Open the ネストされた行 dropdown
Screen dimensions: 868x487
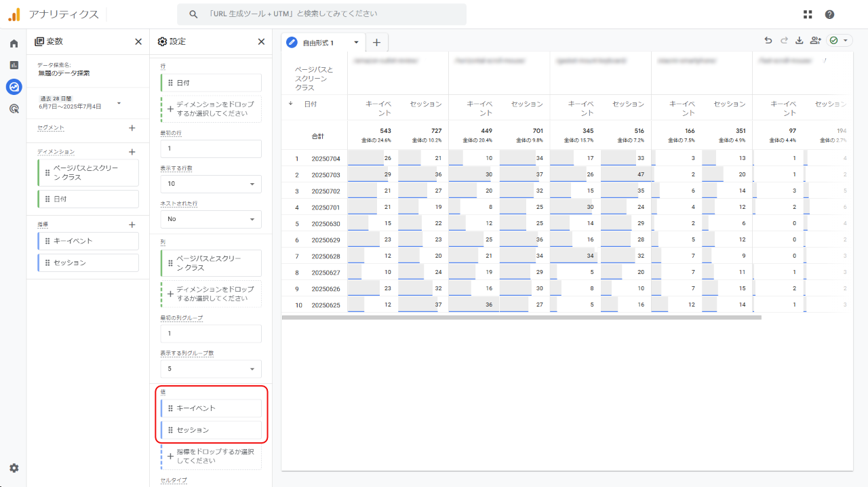pyautogui.click(x=211, y=219)
